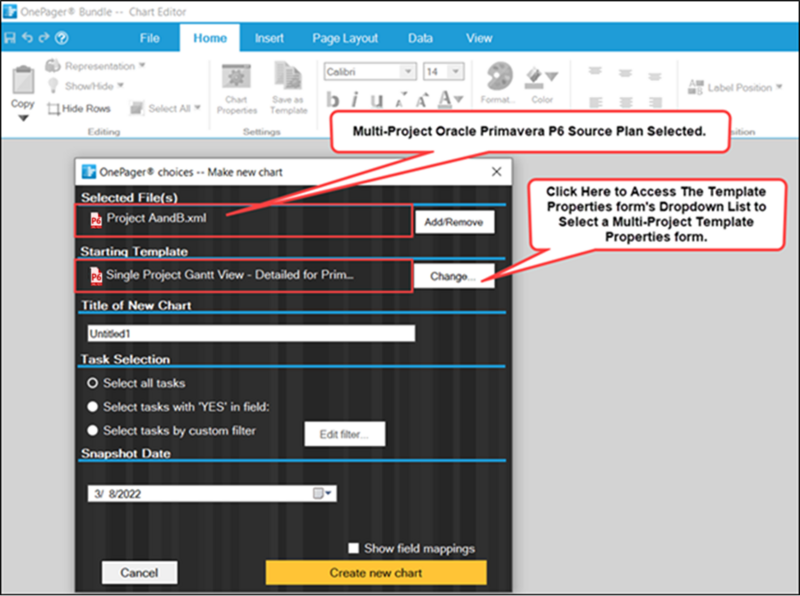The height and width of the screenshot is (596, 800).
Task: Click the Add/Remove button
Action: point(454,222)
